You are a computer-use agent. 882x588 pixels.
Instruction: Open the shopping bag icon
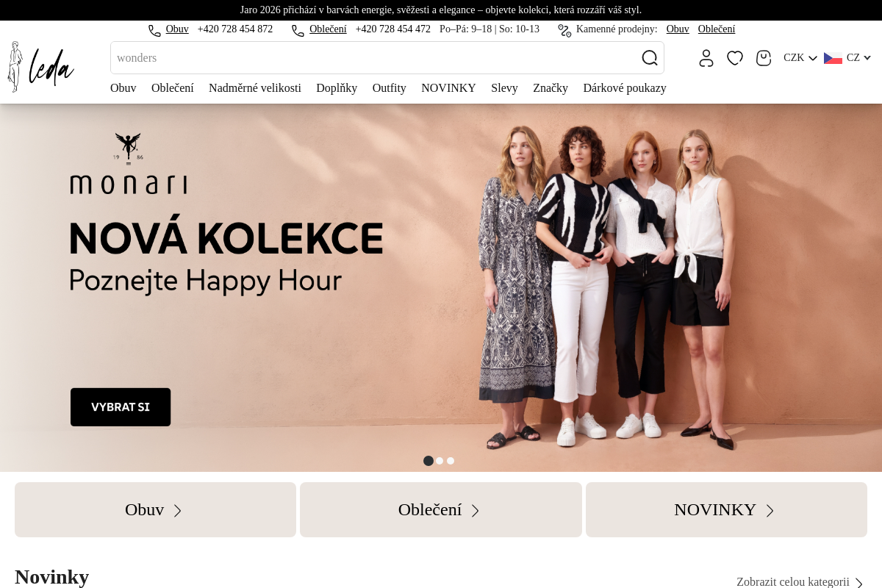pyautogui.click(x=764, y=57)
